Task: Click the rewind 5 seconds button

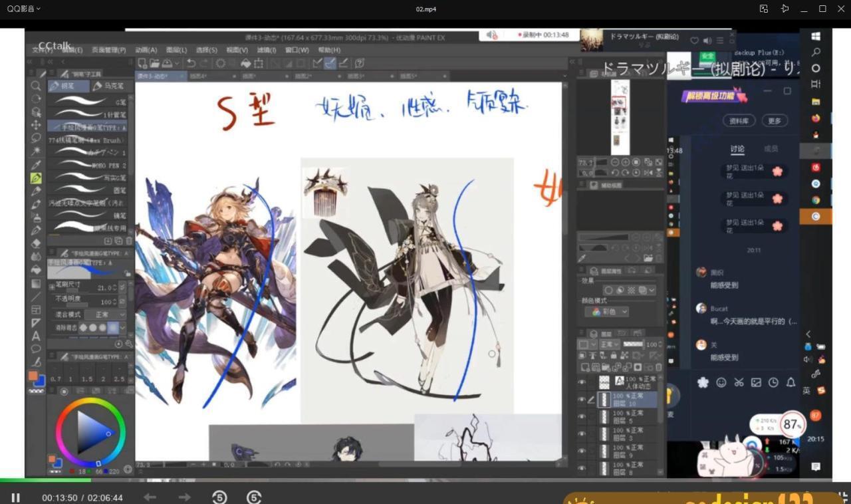Action: 219,497
